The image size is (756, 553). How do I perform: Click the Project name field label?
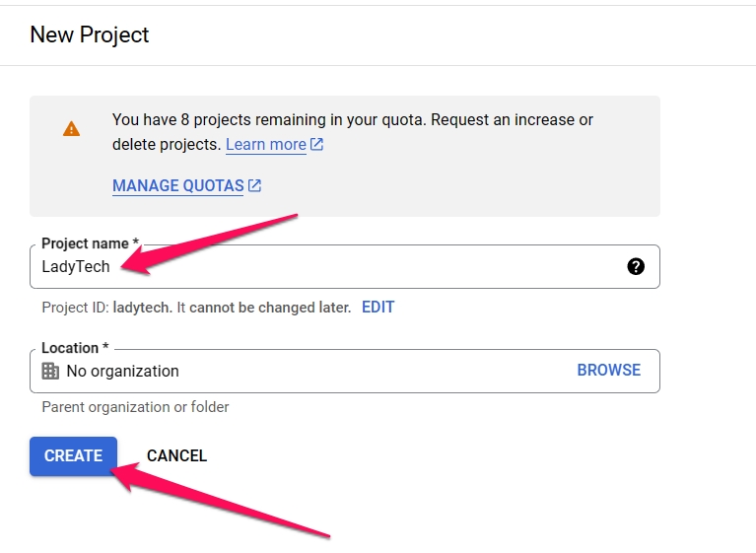pos(90,243)
